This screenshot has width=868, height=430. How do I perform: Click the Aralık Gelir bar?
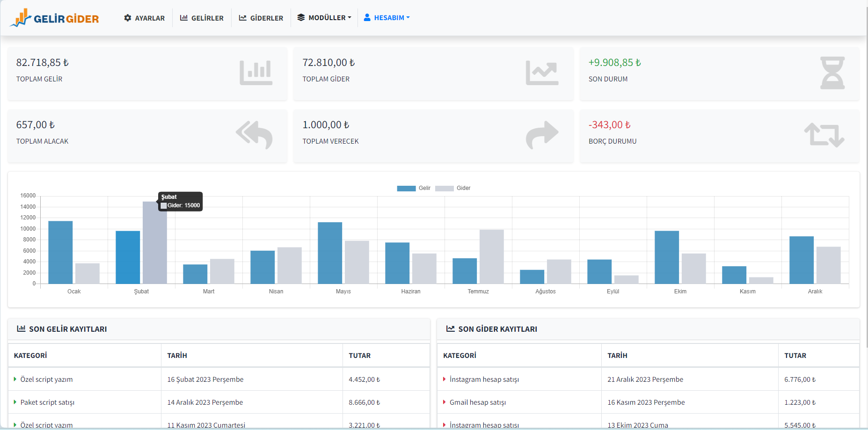pyautogui.click(x=802, y=260)
